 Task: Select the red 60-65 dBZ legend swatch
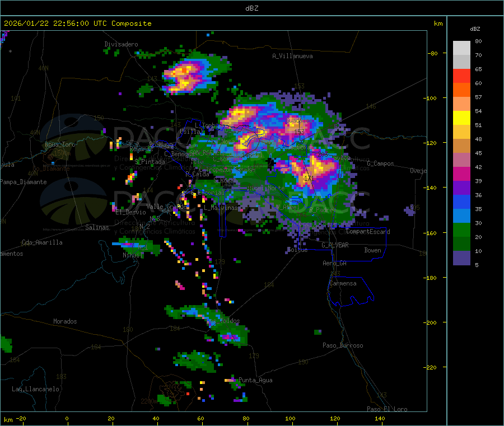tap(461, 76)
